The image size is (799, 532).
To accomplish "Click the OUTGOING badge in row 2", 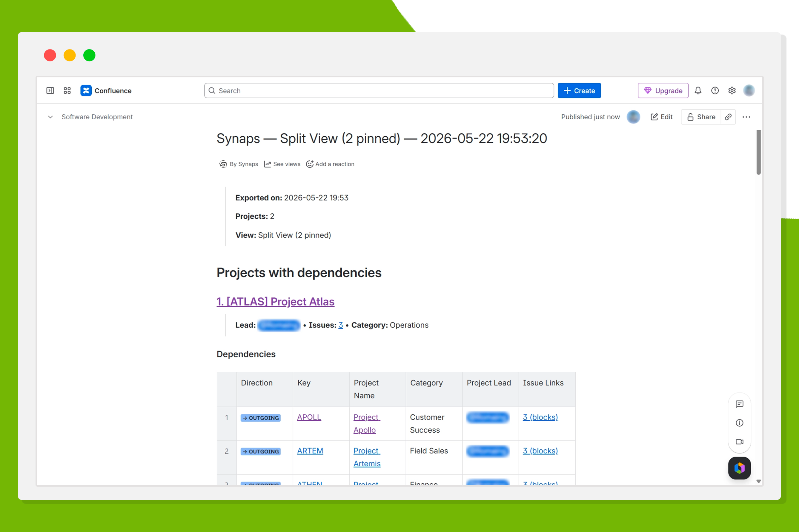I will pos(260,452).
